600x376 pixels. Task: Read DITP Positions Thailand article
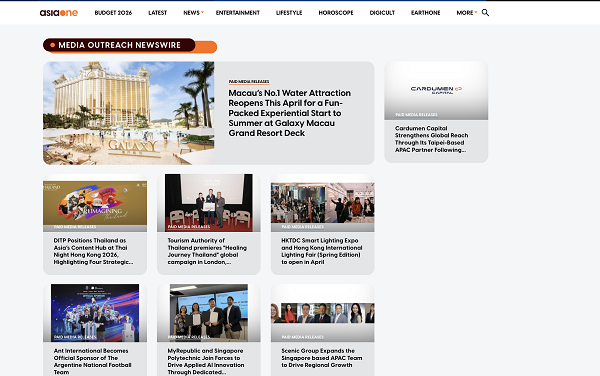93,251
